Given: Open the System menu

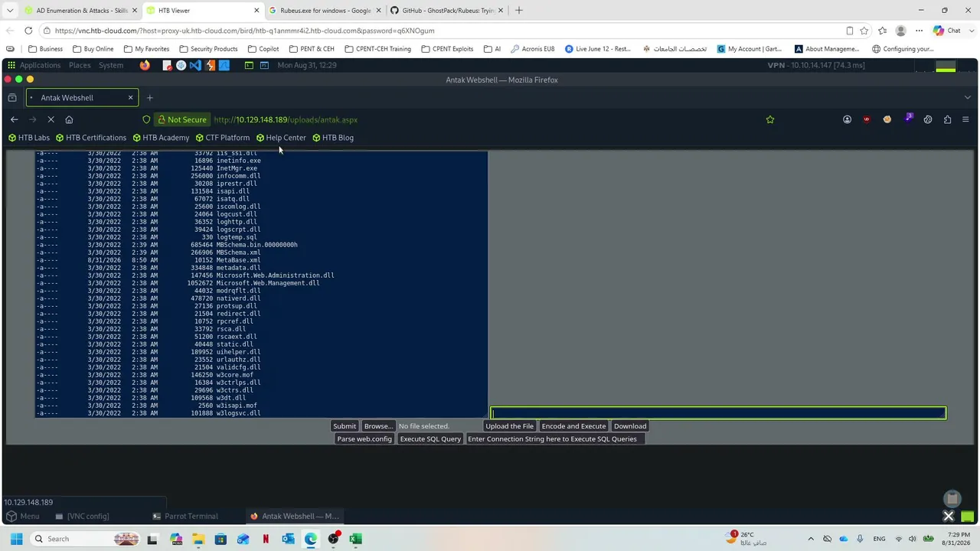Looking at the screenshot, I should pyautogui.click(x=111, y=65).
